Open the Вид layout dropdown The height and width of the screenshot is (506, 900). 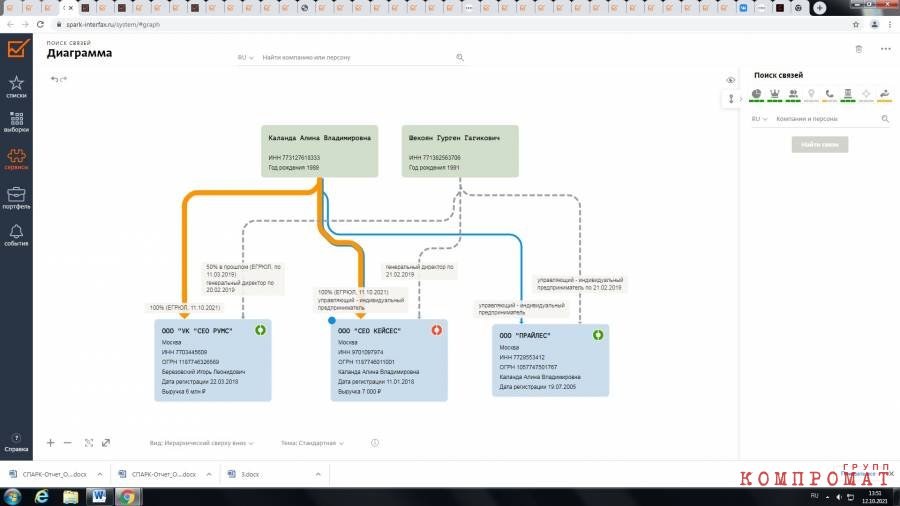tap(201, 443)
